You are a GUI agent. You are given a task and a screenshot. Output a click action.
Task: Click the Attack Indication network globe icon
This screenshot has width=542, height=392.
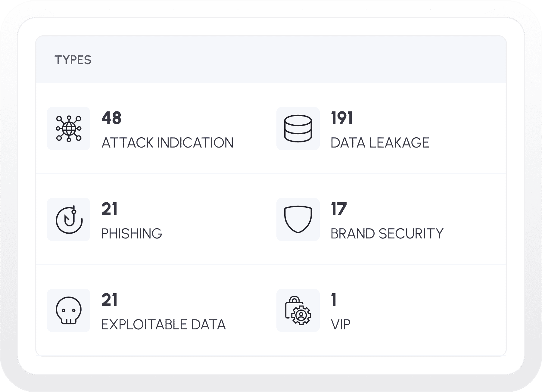69,129
